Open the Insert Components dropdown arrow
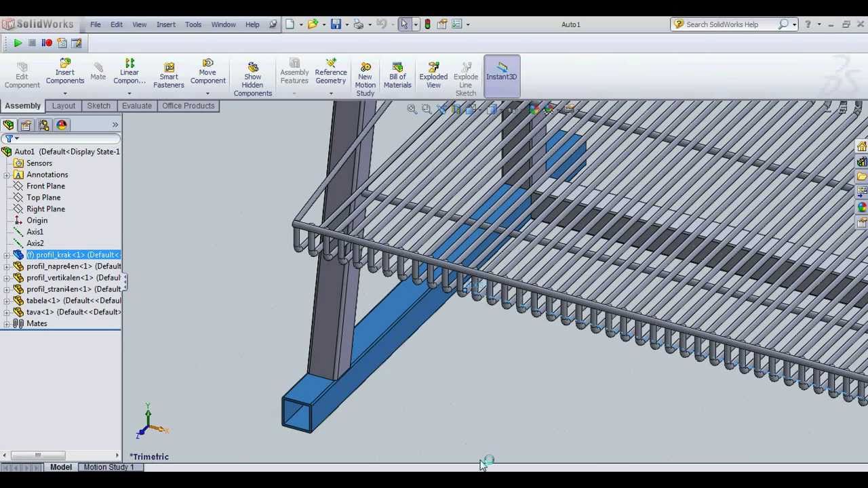 pos(65,93)
